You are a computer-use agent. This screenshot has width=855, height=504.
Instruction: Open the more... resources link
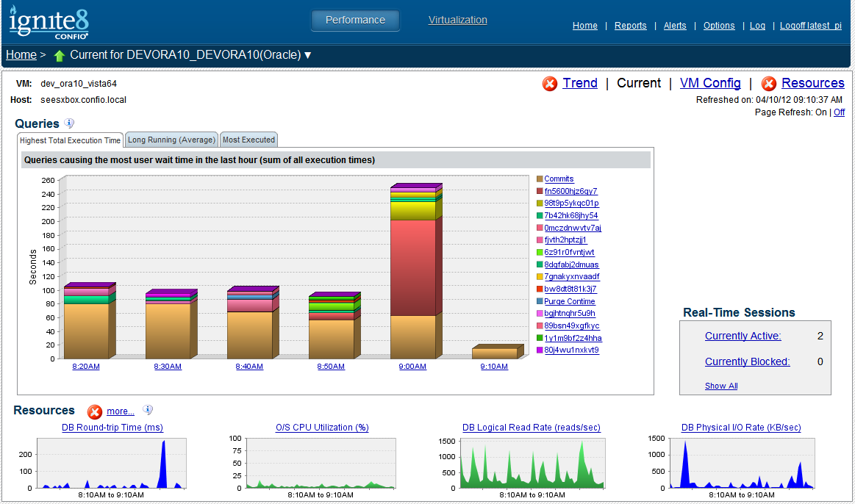[121, 411]
